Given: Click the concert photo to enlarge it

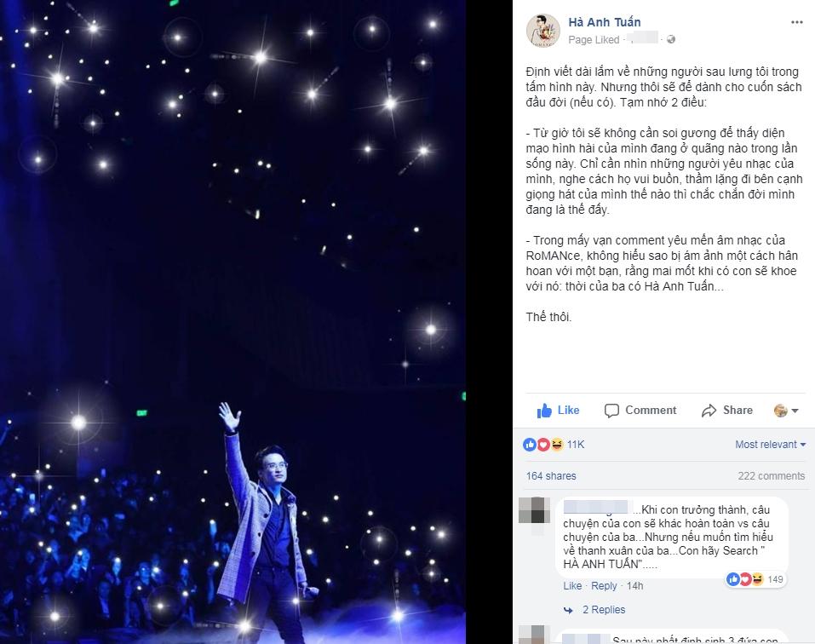Looking at the screenshot, I should click(232, 322).
